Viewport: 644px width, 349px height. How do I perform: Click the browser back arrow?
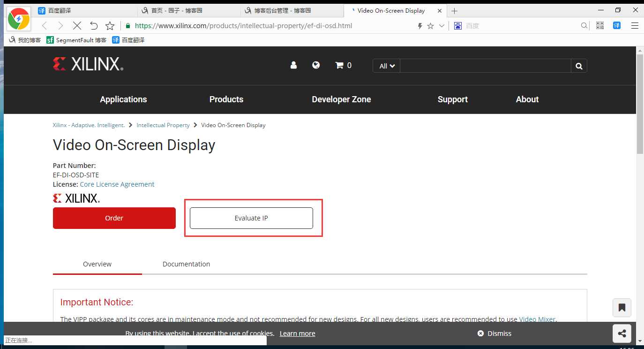45,26
